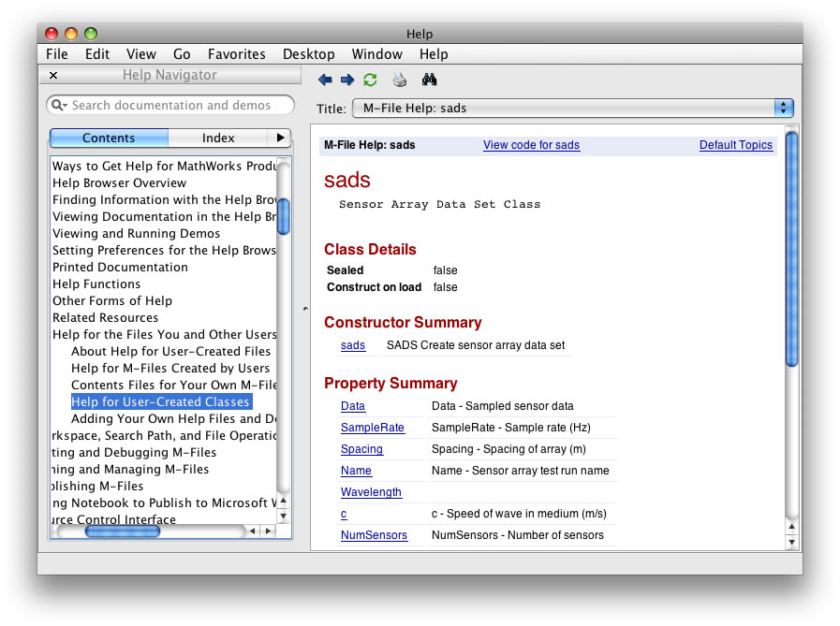Close the Help Navigator panel
Viewport: 840px width, 626px height.
coord(53,76)
